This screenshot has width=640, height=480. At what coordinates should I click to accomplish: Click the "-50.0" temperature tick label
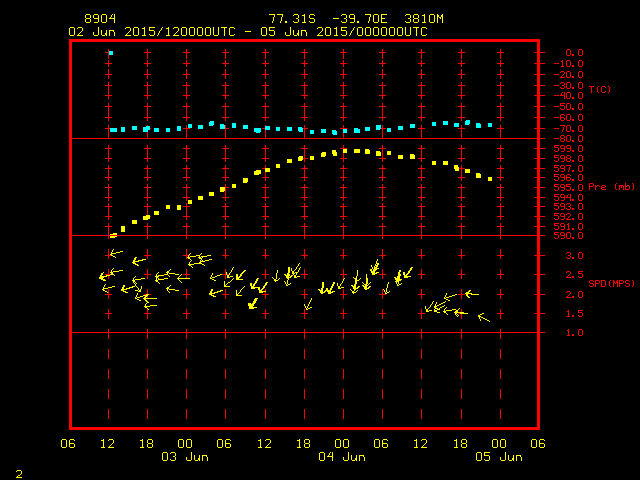click(569, 107)
